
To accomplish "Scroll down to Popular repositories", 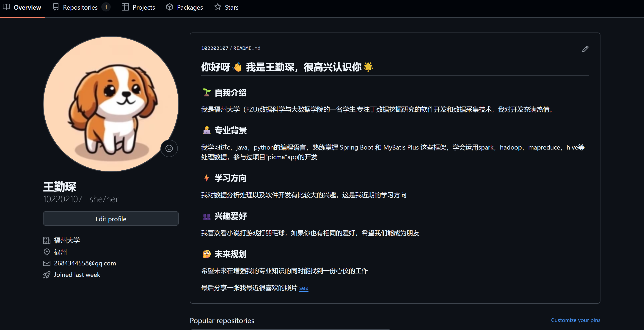I will pyautogui.click(x=222, y=320).
